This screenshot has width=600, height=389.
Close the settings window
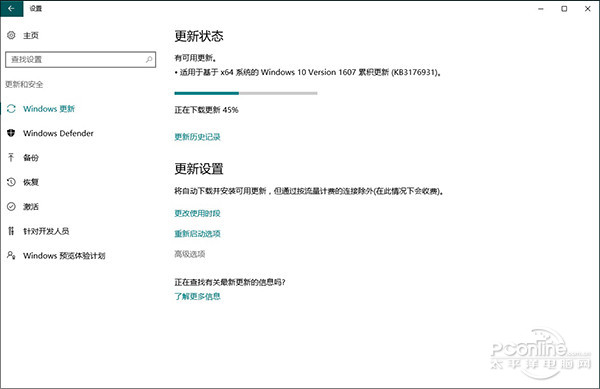(588, 8)
